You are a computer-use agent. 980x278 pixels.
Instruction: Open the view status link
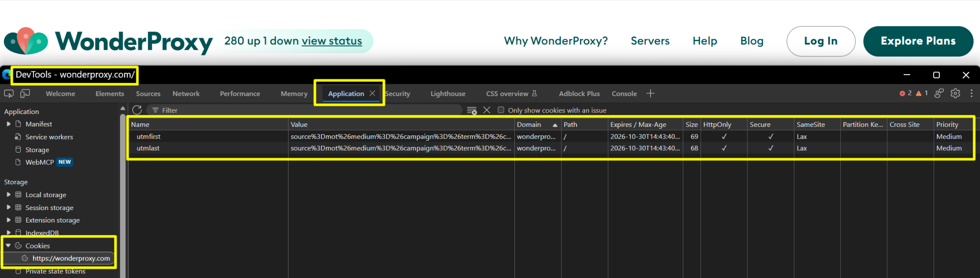(x=332, y=41)
